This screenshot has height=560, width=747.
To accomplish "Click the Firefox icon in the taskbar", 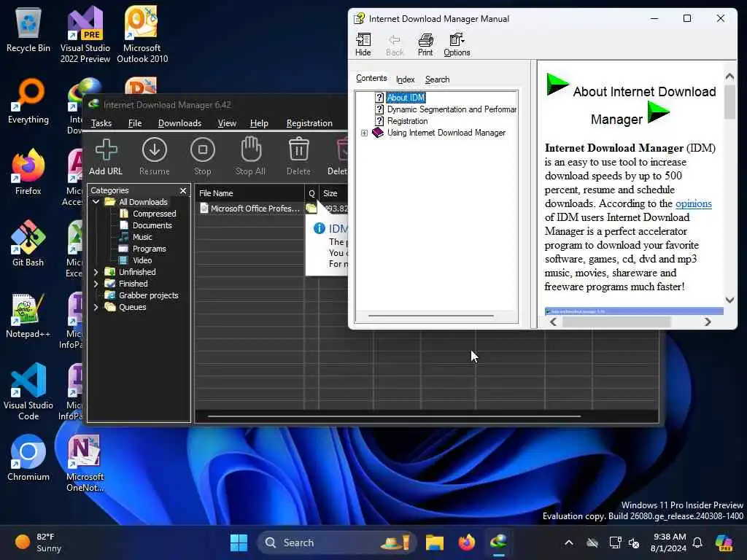I will tap(467, 542).
